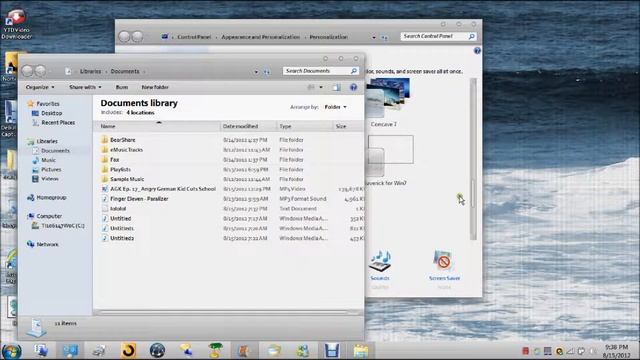Click Search Control Panel field
The width and height of the screenshot is (640, 360).
pyautogui.click(x=438, y=36)
